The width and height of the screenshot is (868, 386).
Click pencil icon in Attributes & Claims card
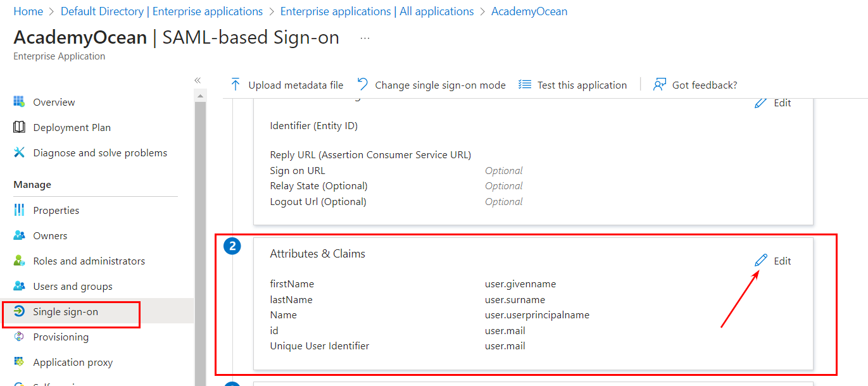coord(761,260)
